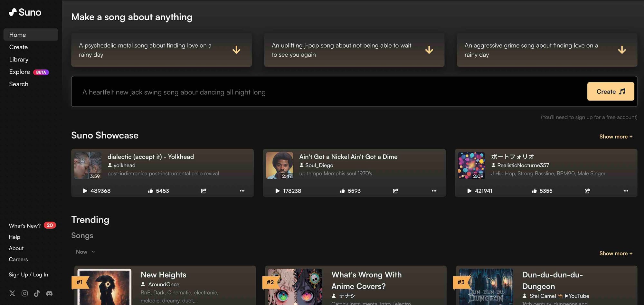This screenshot has width=644, height=305.
Task: Open more options for dialectic (accept it)
Action: pyautogui.click(x=242, y=191)
